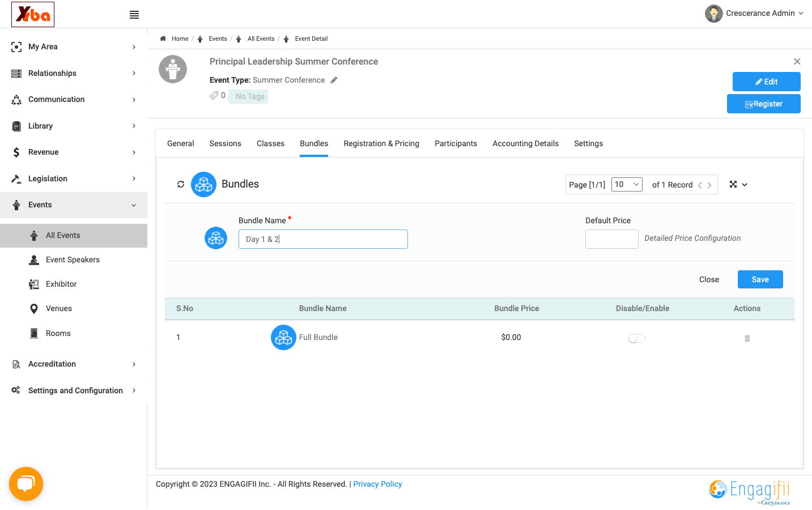Click the All Events breadcrumb
Image resolution: width=812 pixels, height=510 pixels.
[x=261, y=39]
